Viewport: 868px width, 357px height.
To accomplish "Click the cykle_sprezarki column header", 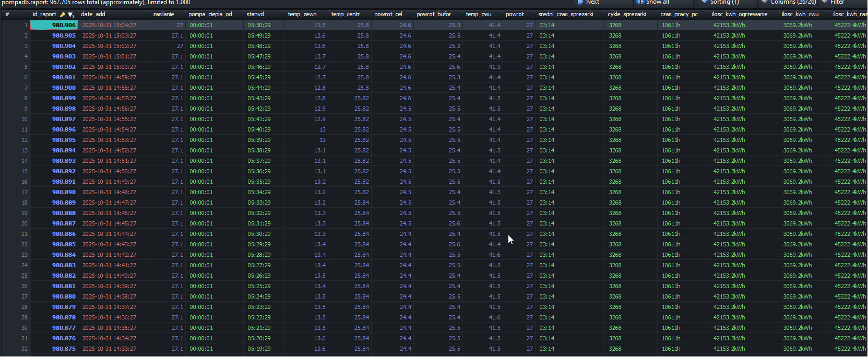I will [626, 15].
